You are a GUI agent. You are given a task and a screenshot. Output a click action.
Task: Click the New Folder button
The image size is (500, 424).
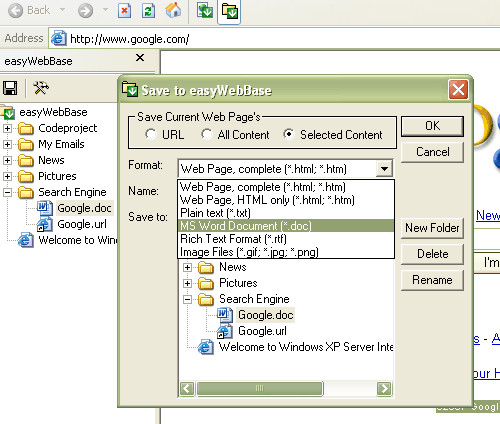(x=432, y=228)
